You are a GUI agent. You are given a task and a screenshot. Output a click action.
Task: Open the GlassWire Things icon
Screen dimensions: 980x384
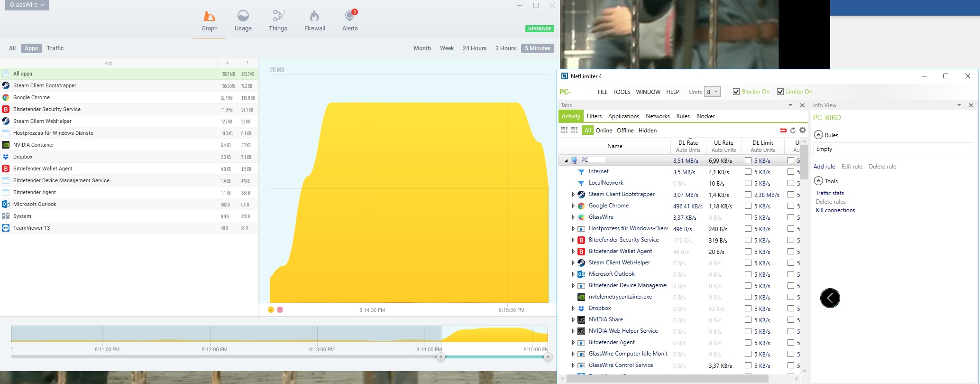[278, 17]
